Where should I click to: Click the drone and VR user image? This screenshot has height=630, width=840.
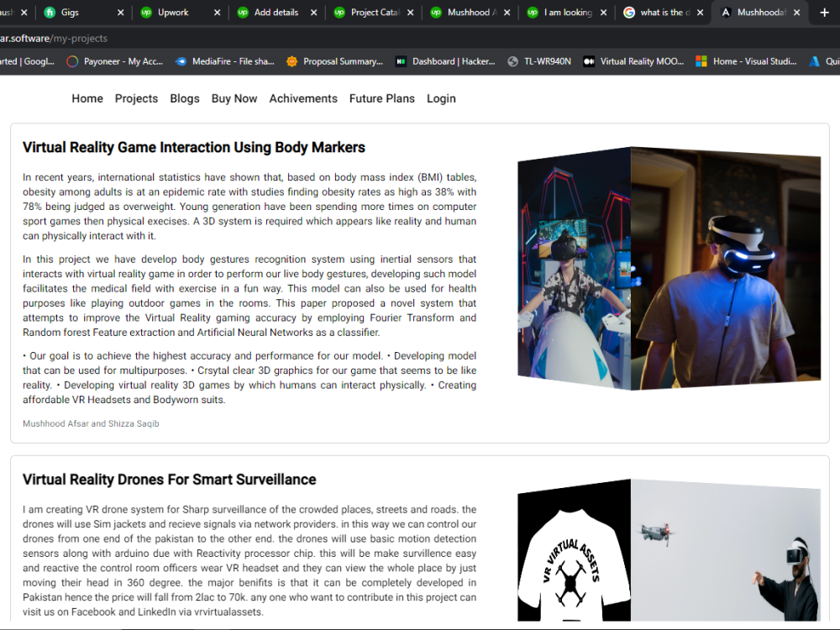pyautogui.click(x=726, y=550)
